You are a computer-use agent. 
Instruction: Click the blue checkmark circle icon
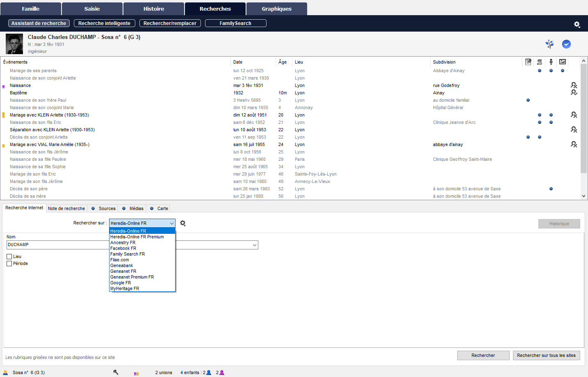[x=566, y=44]
